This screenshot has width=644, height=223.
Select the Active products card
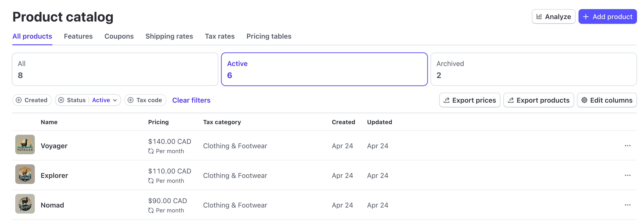point(324,69)
